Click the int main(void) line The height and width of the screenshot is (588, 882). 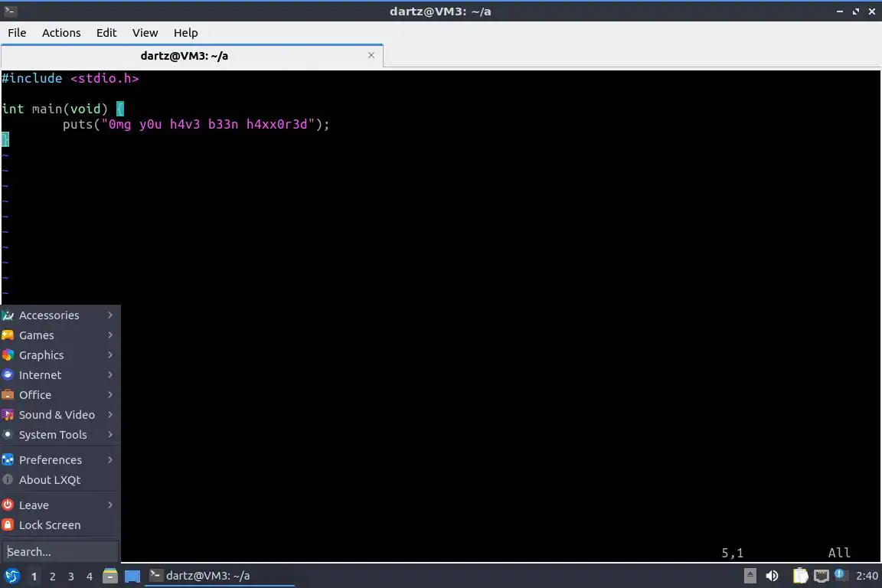tap(63, 109)
